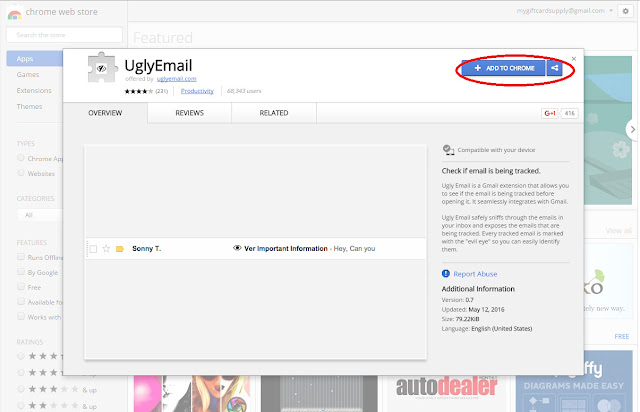Select the five-star rating radio button

coord(21,356)
